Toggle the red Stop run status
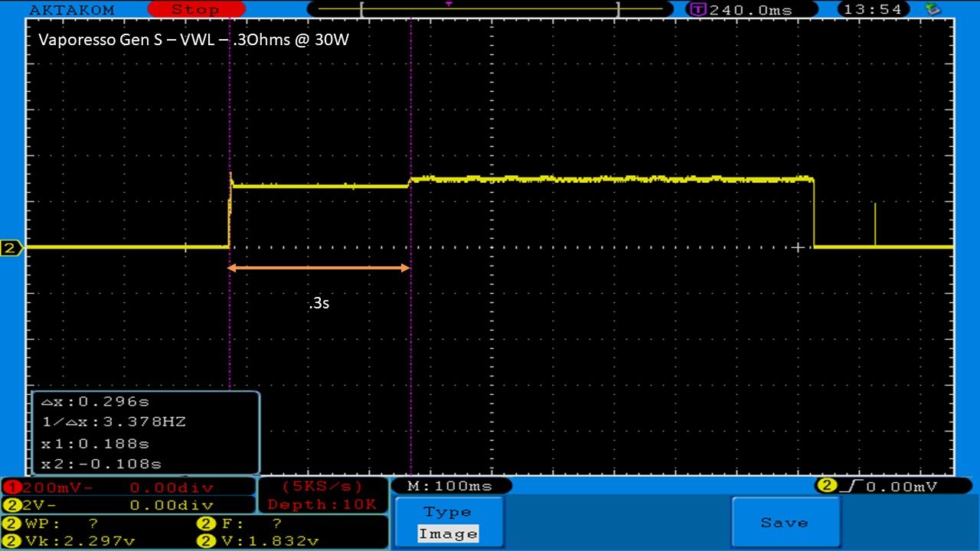980x551 pixels. [194, 10]
